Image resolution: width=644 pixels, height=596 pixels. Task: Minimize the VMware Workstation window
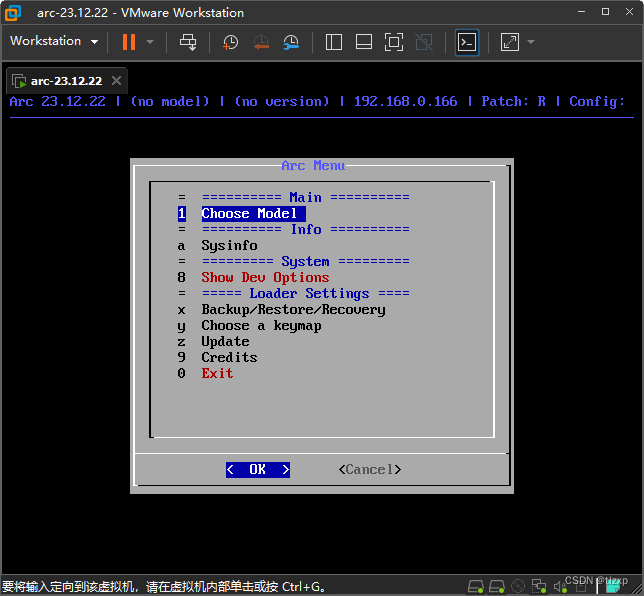[582, 12]
